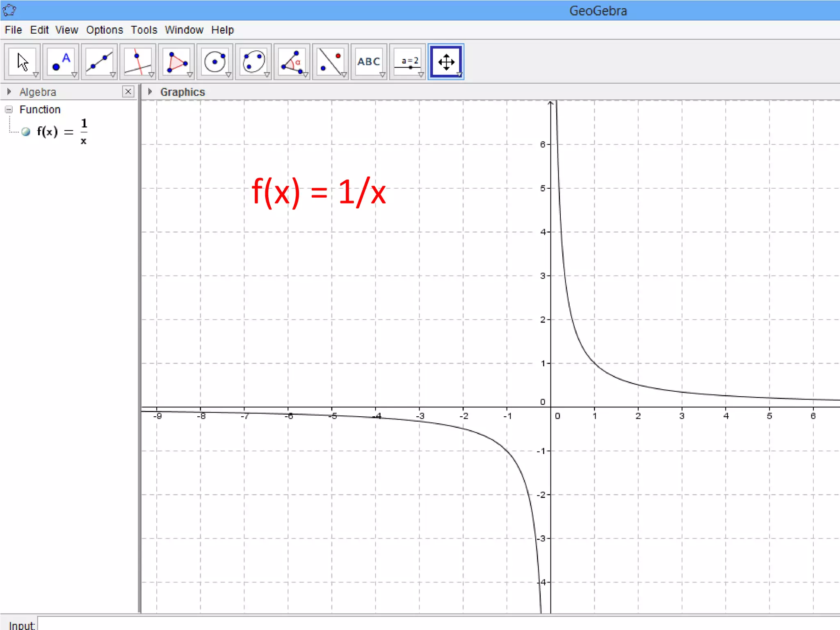Viewport: 840px width, 630px height.
Task: Select the f(x) = 1/x algebra entry
Action: click(x=62, y=132)
